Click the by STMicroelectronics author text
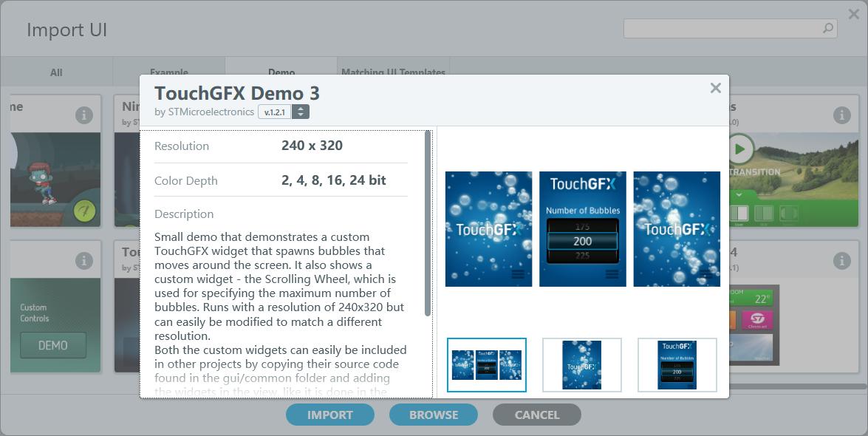Screen dimensions: 868x436 (205, 112)
